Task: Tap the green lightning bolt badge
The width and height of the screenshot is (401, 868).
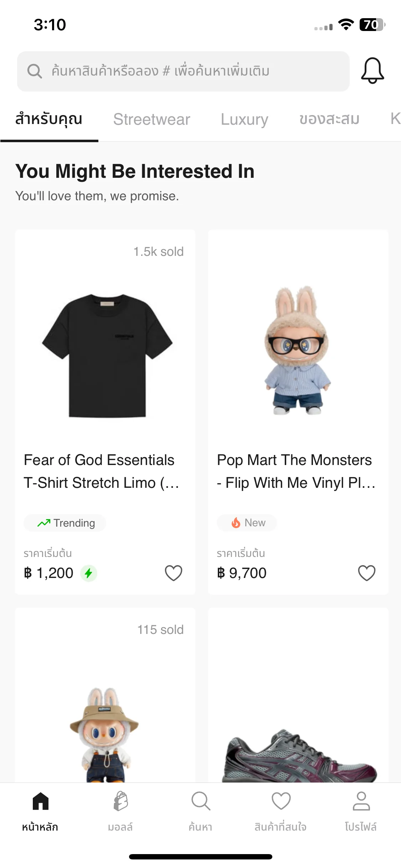Action: pos(89,573)
